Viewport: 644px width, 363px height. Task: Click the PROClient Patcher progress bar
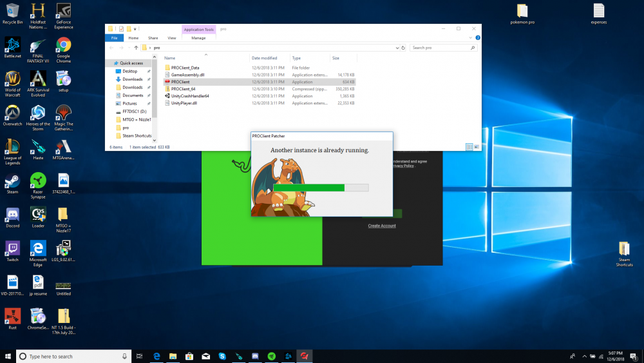coord(321,188)
